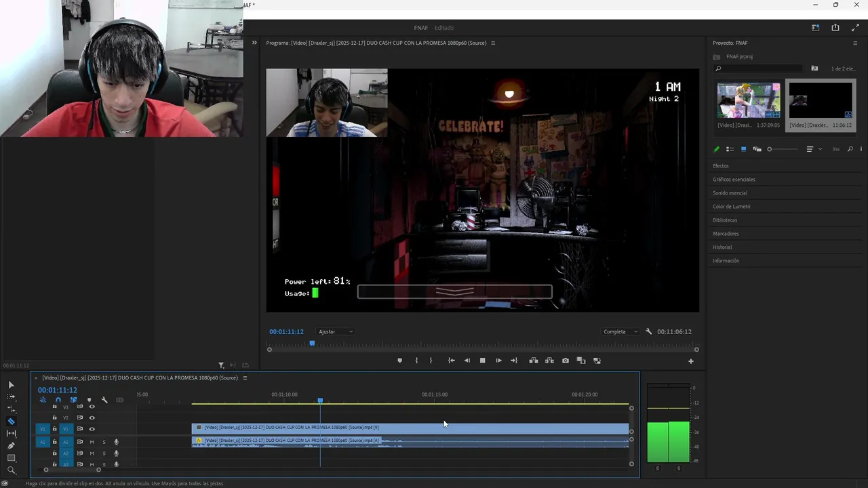Select the Pen tool
The width and height of the screenshot is (868, 488).
pyautogui.click(x=11, y=445)
